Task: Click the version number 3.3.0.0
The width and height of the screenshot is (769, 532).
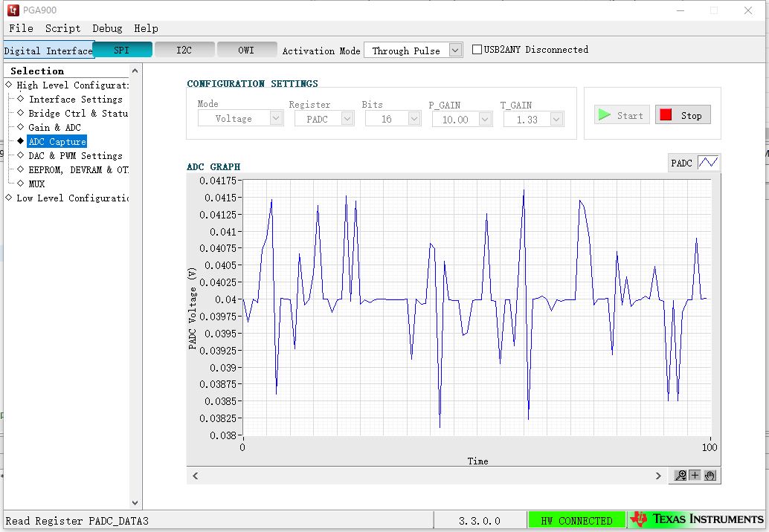Action: [x=480, y=521]
